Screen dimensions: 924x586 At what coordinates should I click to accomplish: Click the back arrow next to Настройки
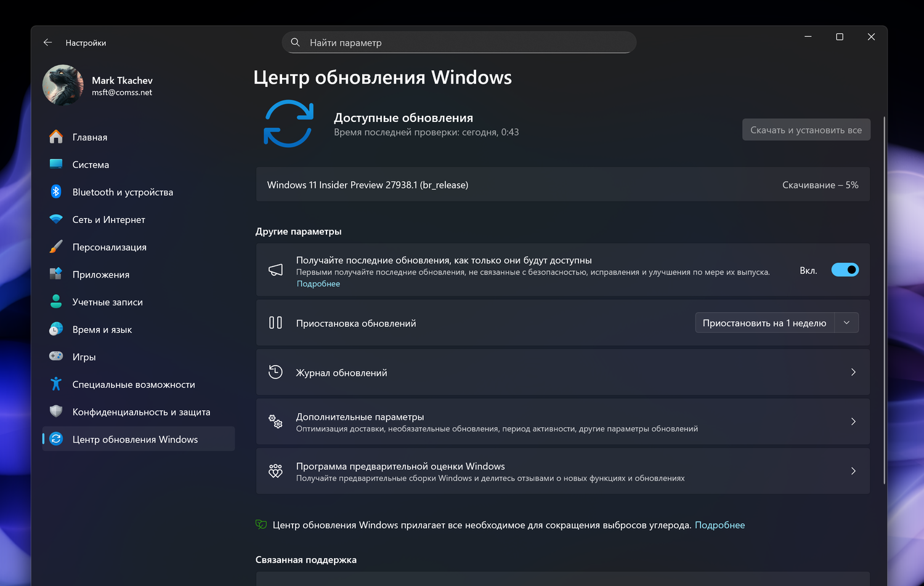point(47,42)
